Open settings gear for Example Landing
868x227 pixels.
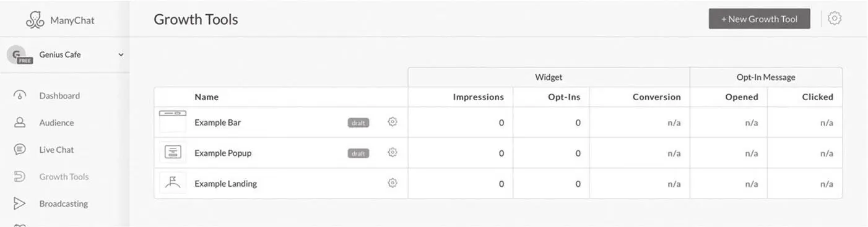click(x=393, y=183)
